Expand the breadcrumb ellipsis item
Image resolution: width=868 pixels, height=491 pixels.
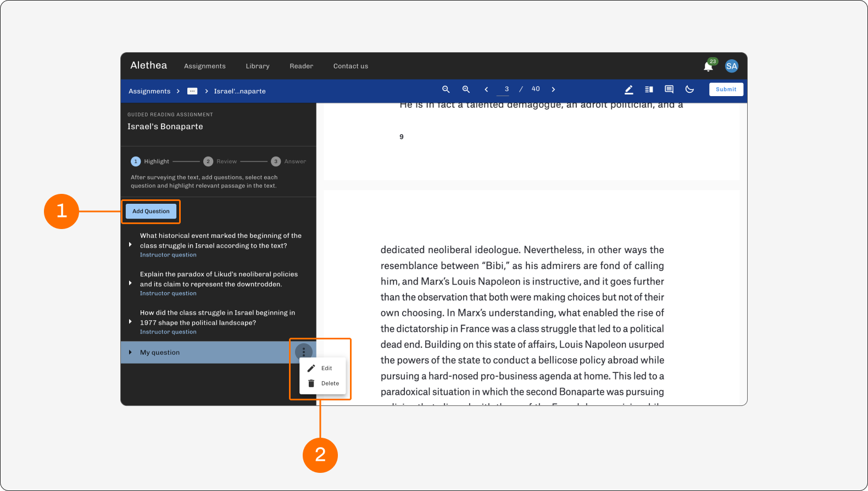coord(192,91)
